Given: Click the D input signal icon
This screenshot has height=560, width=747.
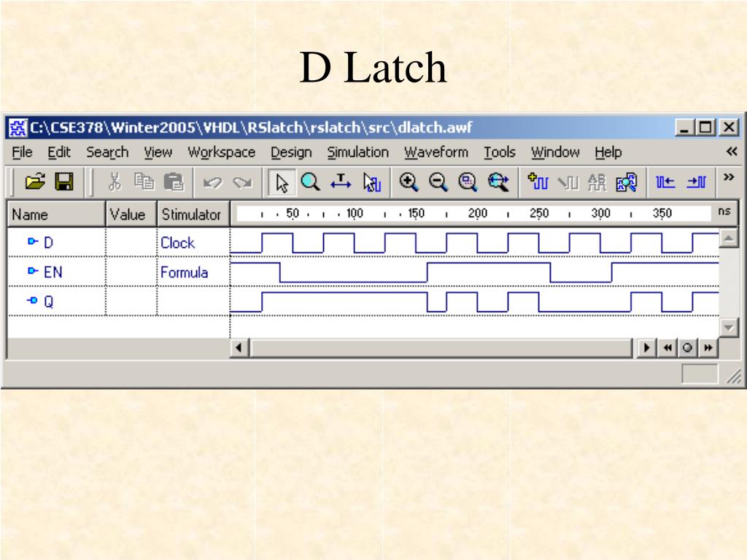Looking at the screenshot, I should [x=32, y=241].
